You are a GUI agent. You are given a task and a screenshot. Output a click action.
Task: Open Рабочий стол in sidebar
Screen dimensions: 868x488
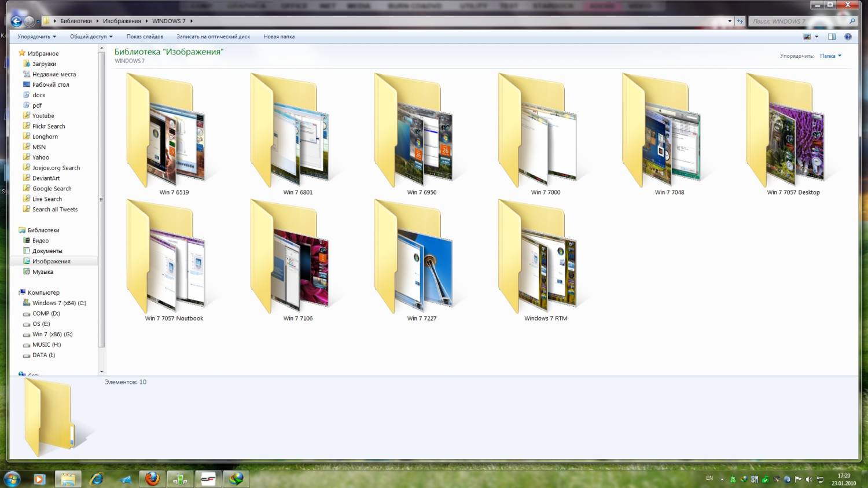(50, 85)
